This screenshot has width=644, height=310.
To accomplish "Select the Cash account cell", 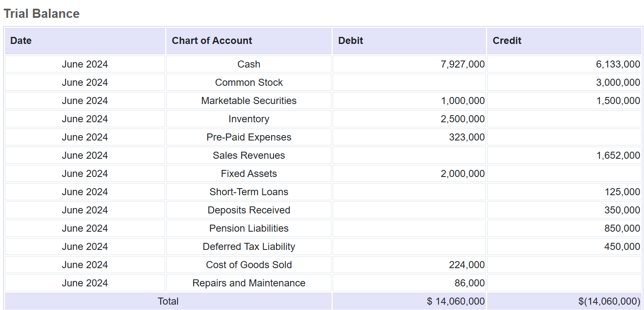I will pos(249,64).
